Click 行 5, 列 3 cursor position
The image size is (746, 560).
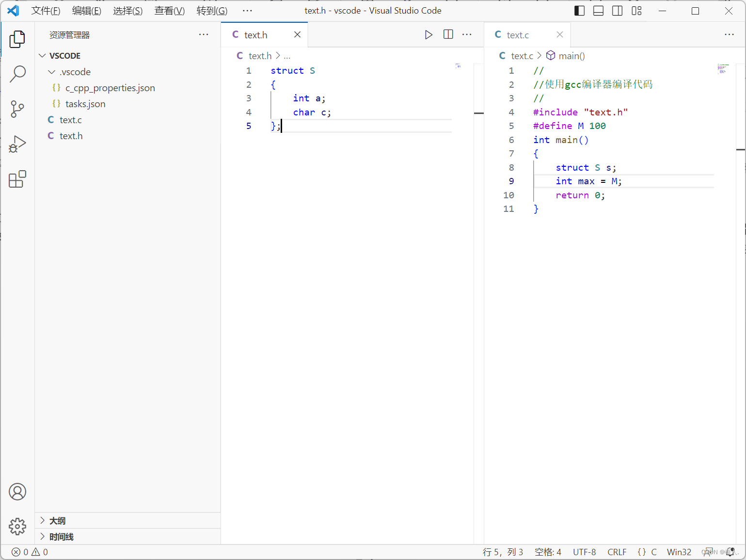tap(503, 552)
